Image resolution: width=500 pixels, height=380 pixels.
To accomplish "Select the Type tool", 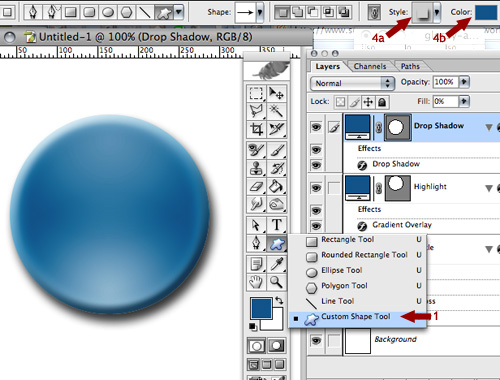I will 277,225.
